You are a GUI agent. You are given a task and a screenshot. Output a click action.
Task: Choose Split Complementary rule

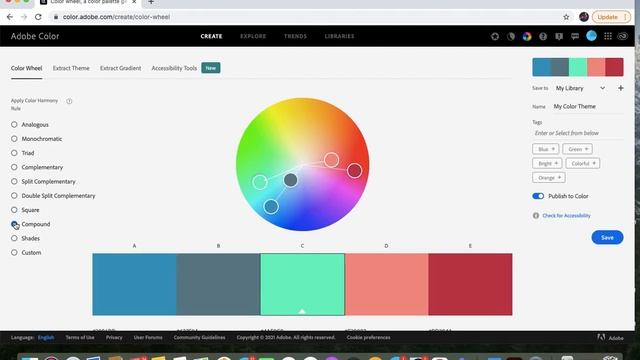tap(14, 181)
